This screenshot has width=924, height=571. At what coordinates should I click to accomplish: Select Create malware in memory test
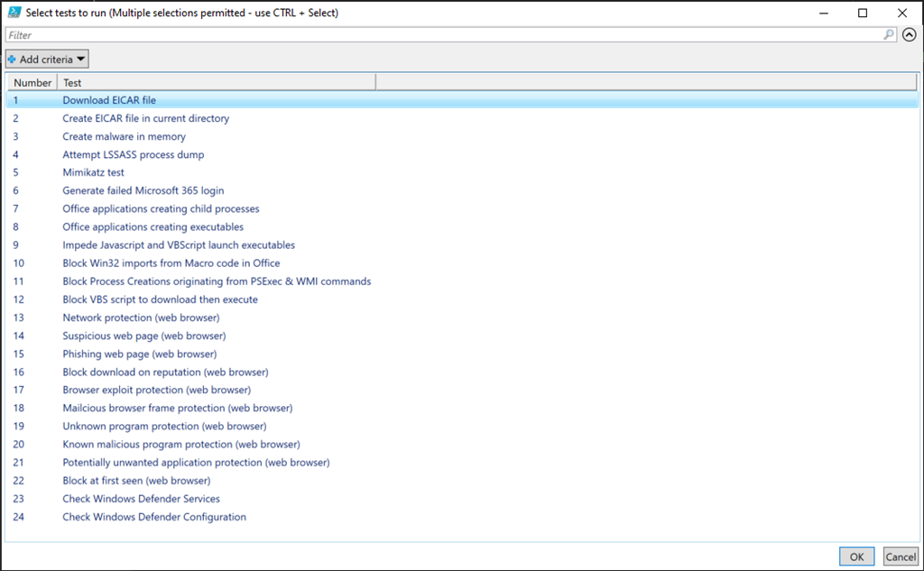[x=124, y=136]
